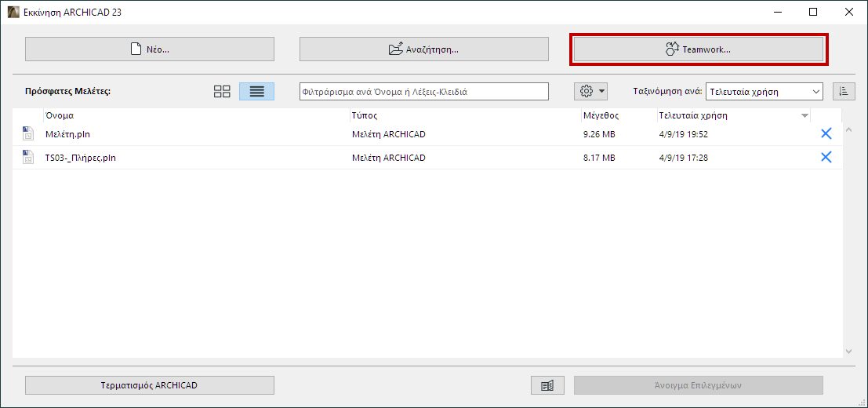Open the Teamwork... button

coord(699,49)
